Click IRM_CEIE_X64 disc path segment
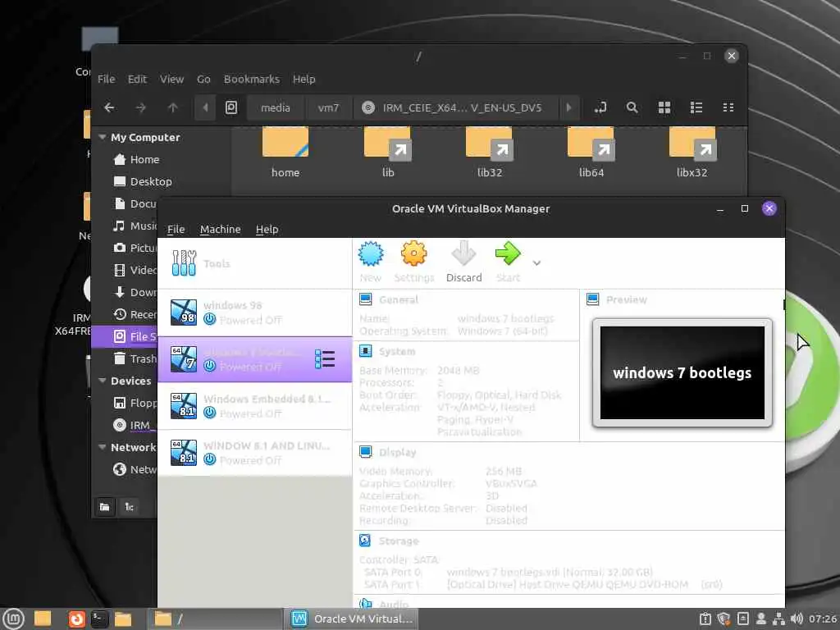 (x=455, y=107)
